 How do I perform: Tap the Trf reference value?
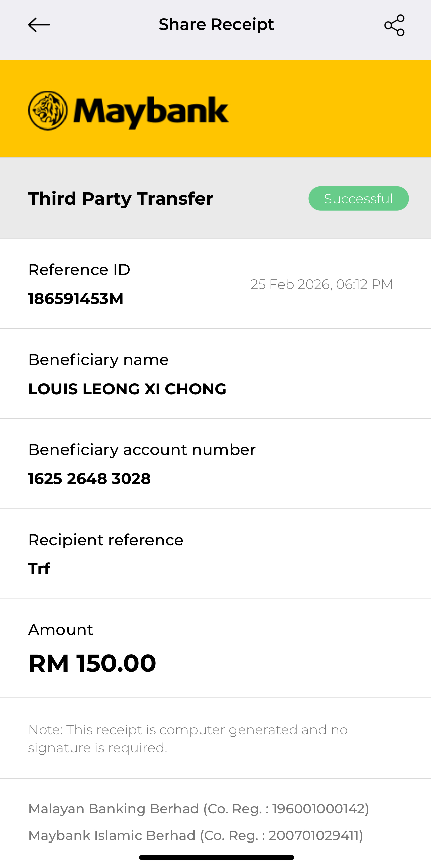[39, 569]
